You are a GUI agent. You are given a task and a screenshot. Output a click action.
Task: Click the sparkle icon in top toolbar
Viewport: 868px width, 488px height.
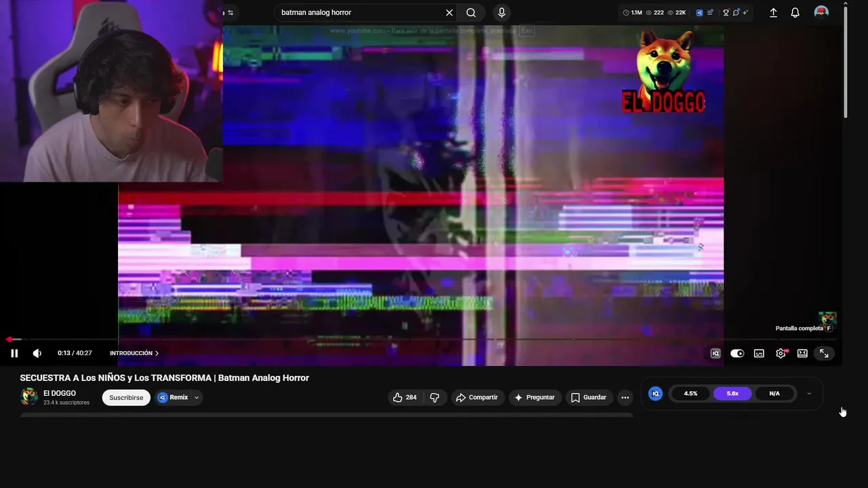point(745,12)
